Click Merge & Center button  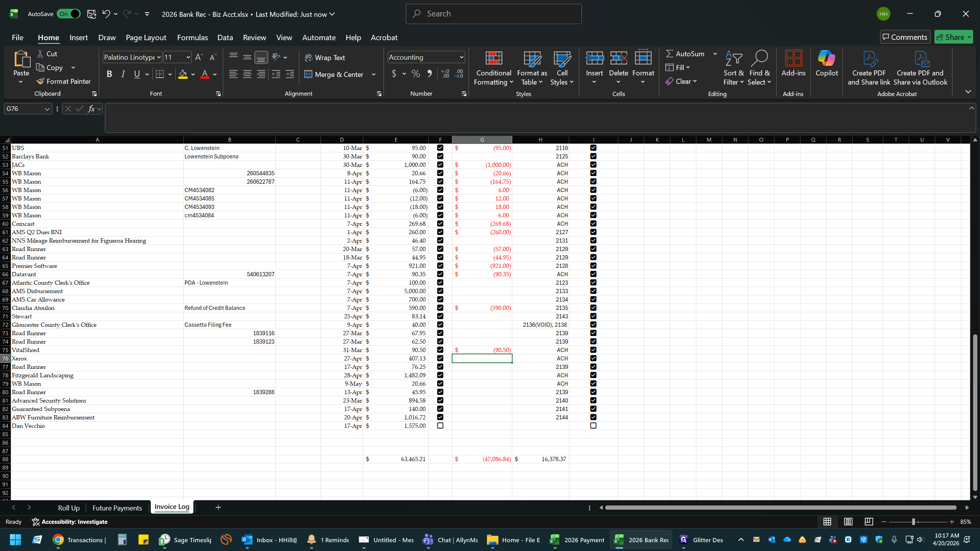coord(334,74)
